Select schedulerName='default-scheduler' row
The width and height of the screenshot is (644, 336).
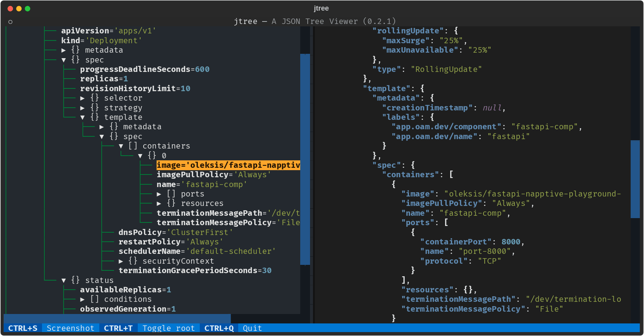(x=197, y=252)
